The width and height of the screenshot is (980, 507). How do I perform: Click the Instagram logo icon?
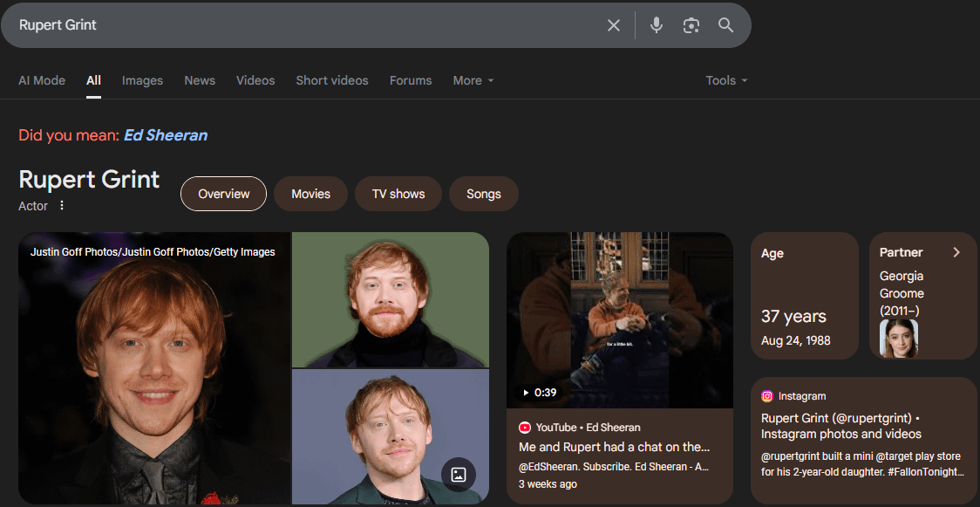click(767, 396)
